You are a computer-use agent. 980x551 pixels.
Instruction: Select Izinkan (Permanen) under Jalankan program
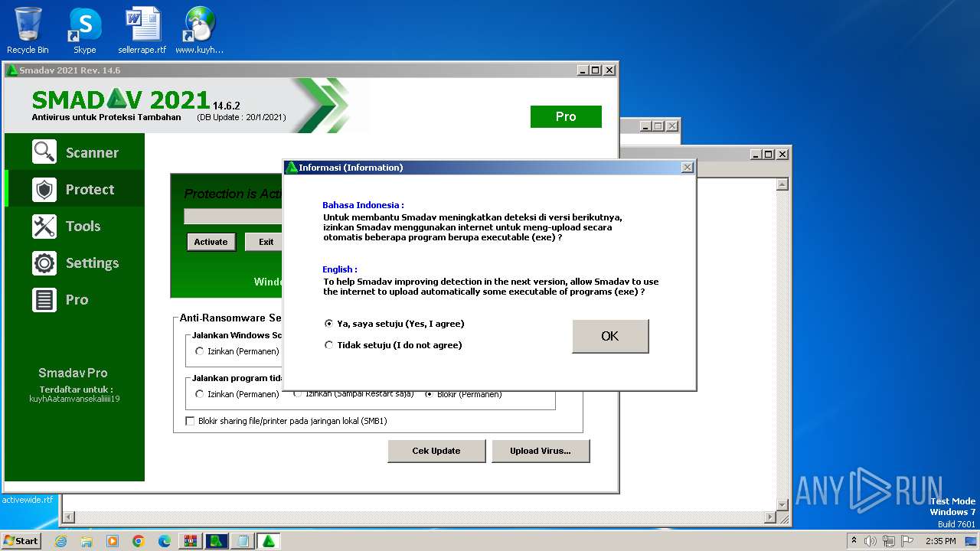tap(237, 394)
